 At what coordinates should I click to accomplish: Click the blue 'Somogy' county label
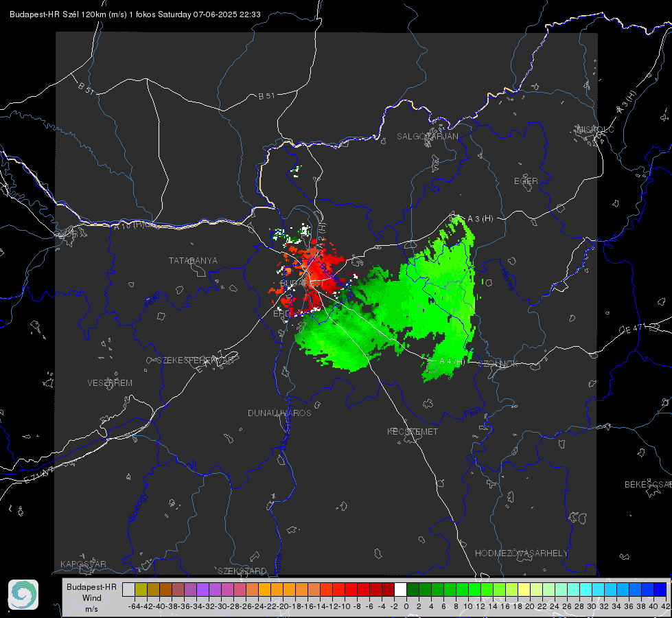(137, 507)
